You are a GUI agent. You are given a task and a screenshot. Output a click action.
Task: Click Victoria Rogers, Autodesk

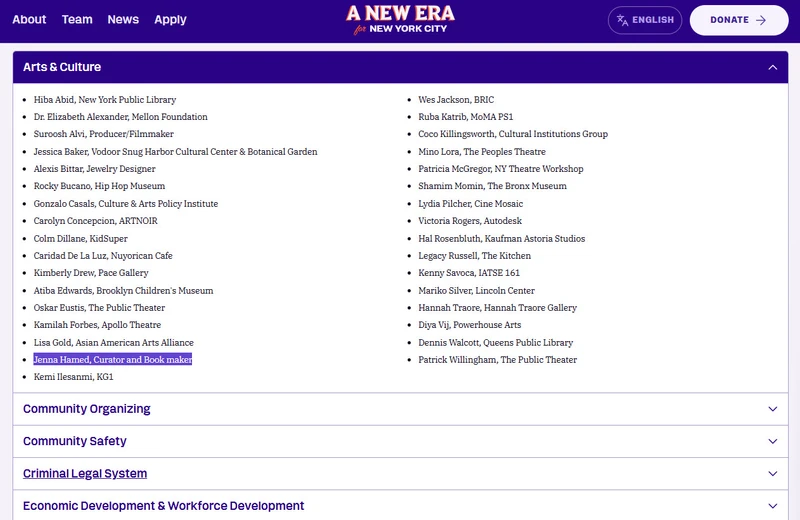pyautogui.click(x=470, y=220)
